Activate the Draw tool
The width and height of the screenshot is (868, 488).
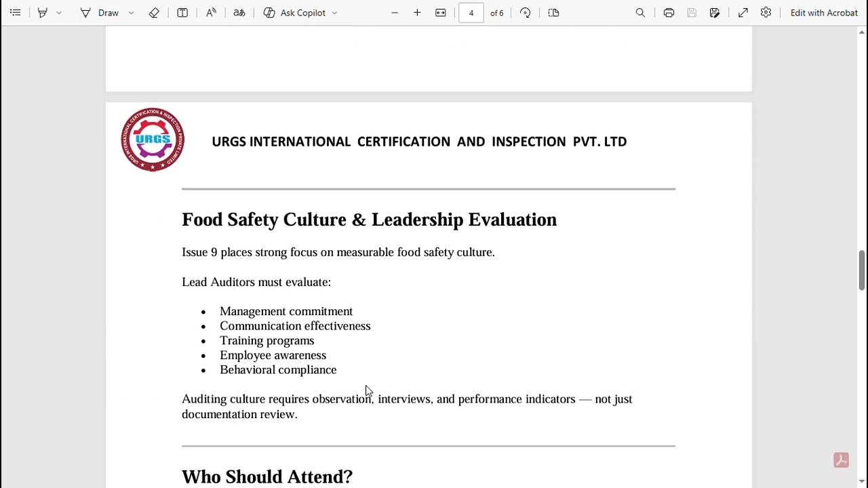(100, 13)
